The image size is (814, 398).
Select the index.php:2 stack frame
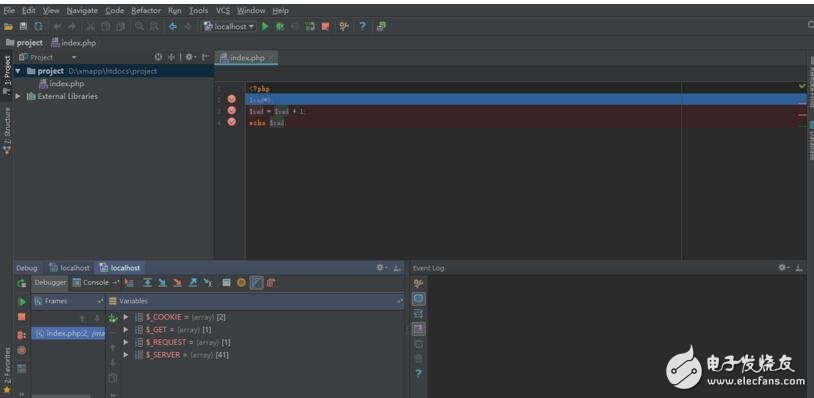click(68, 333)
